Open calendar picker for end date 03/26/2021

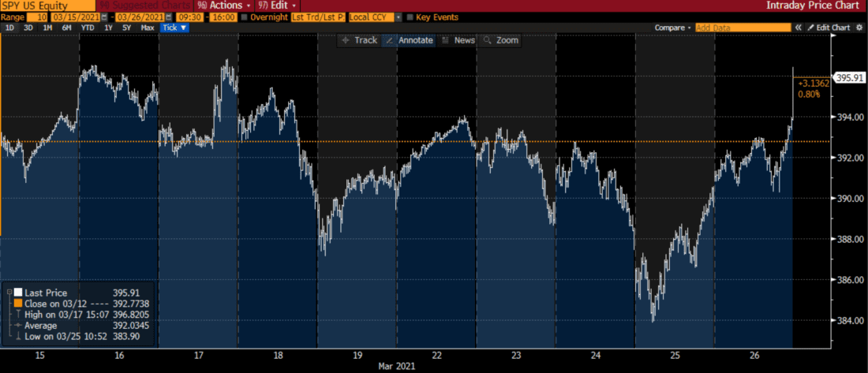[167, 17]
